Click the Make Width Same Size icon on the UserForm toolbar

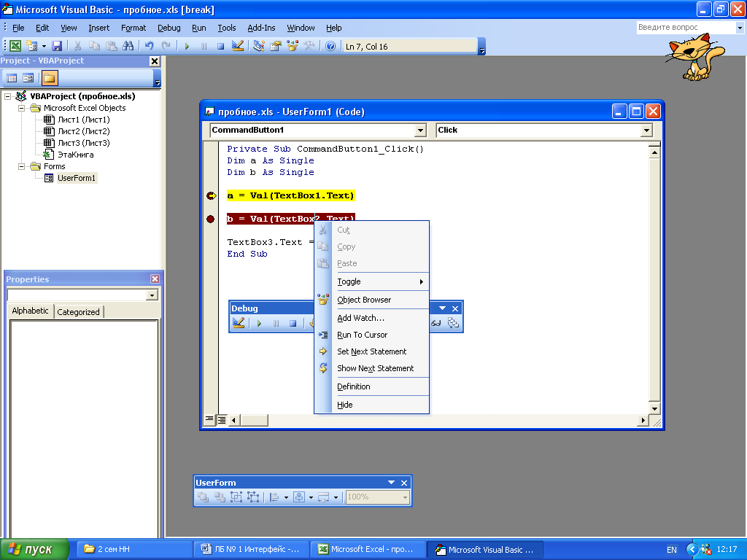[x=324, y=497]
